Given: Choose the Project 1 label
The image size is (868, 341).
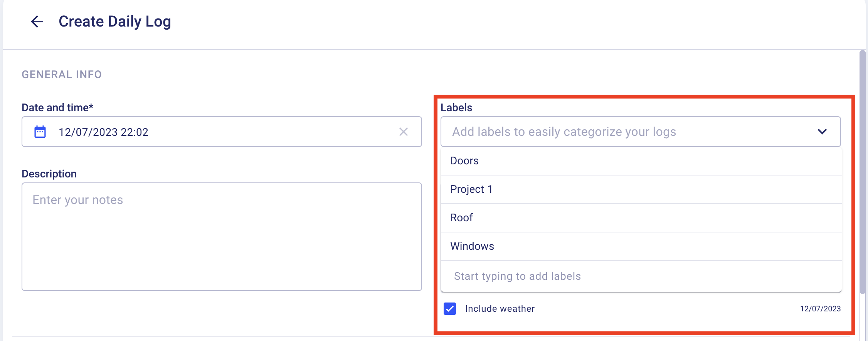Looking at the screenshot, I should click(641, 189).
